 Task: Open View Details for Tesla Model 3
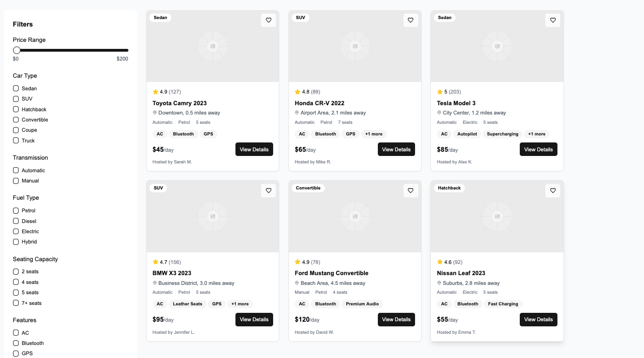[x=538, y=149]
